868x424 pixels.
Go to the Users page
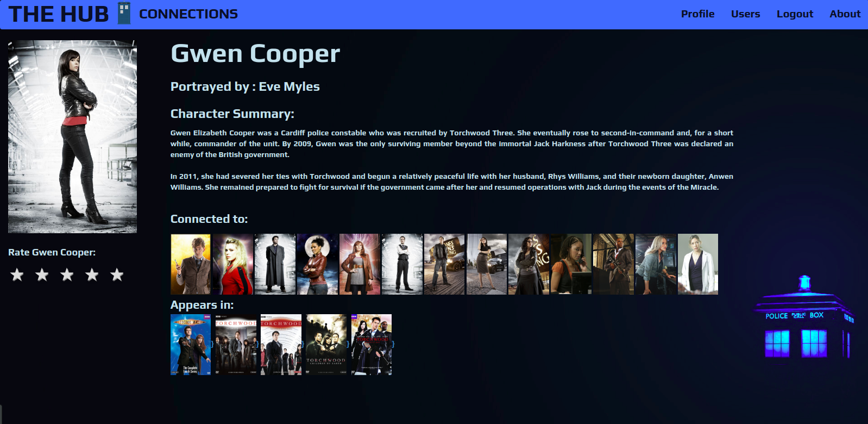[x=745, y=14]
